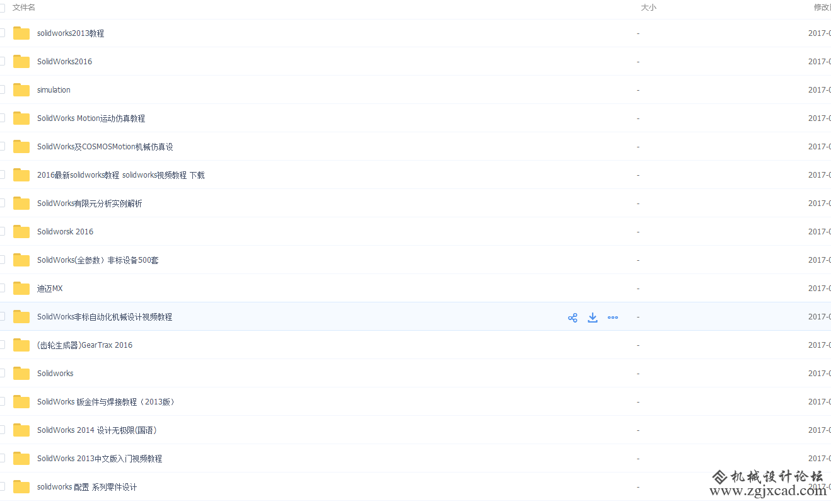Click folder icon of simulation

[x=21, y=90]
